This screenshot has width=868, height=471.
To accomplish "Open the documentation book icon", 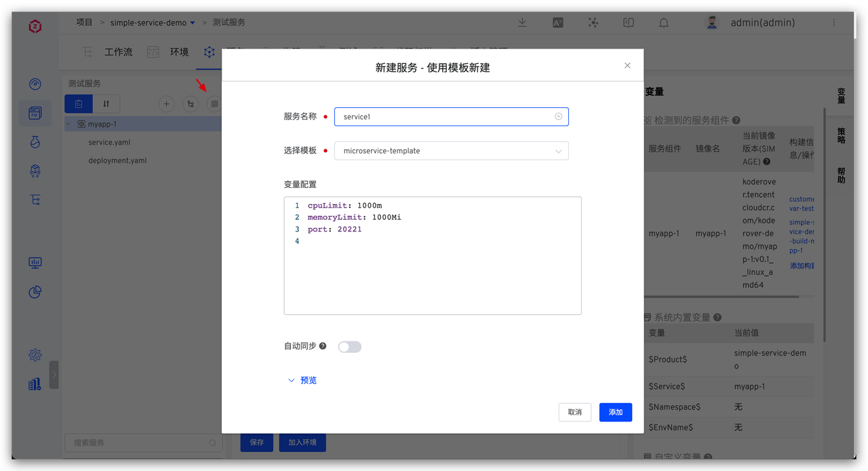I will (x=628, y=22).
